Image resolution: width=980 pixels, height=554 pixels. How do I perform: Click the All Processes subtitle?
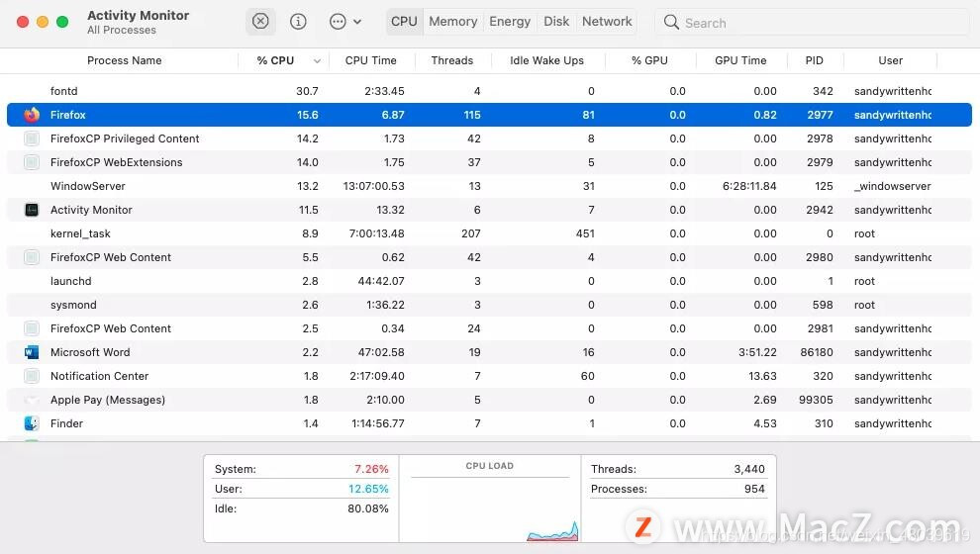point(122,30)
